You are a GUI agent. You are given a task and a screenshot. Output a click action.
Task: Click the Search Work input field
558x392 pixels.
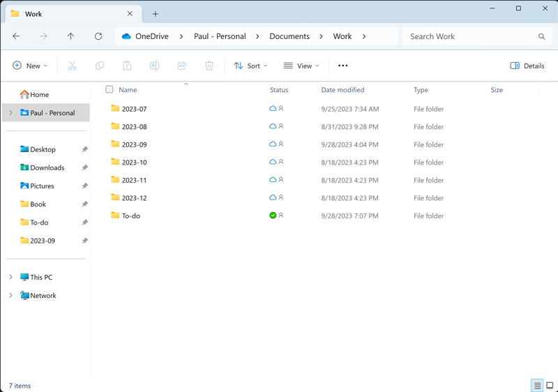coord(469,36)
